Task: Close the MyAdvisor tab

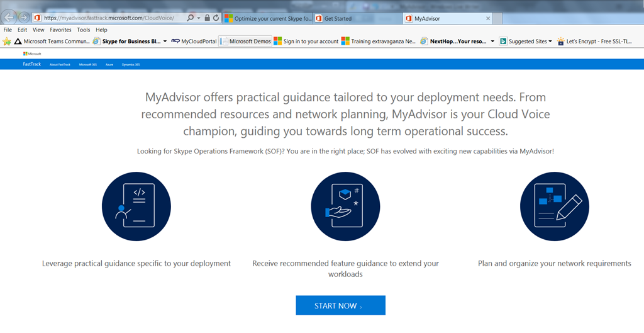Action: [x=489, y=18]
